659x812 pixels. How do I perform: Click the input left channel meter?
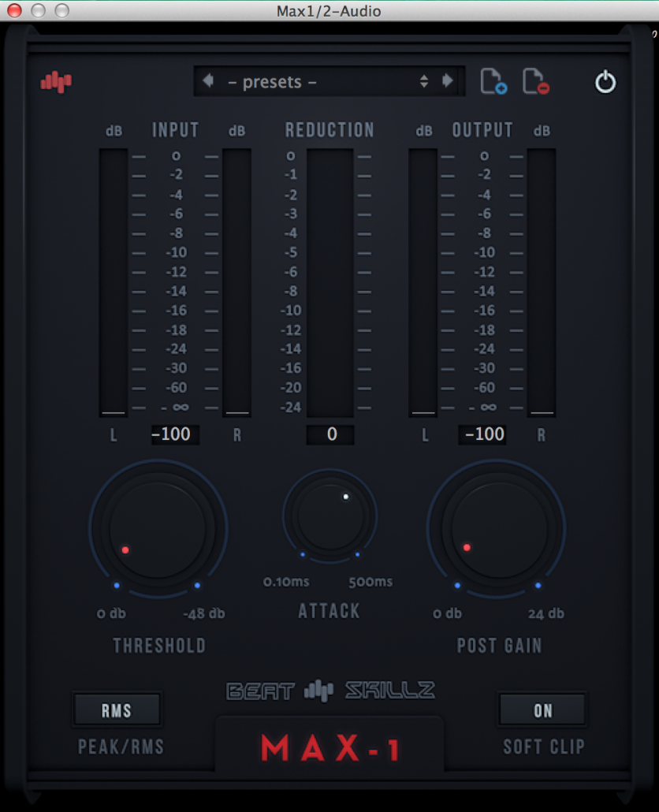(114, 283)
